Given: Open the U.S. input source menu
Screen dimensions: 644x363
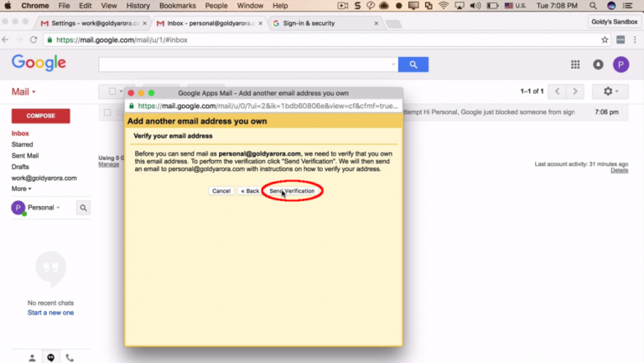Looking at the screenshot, I should coord(516,6).
